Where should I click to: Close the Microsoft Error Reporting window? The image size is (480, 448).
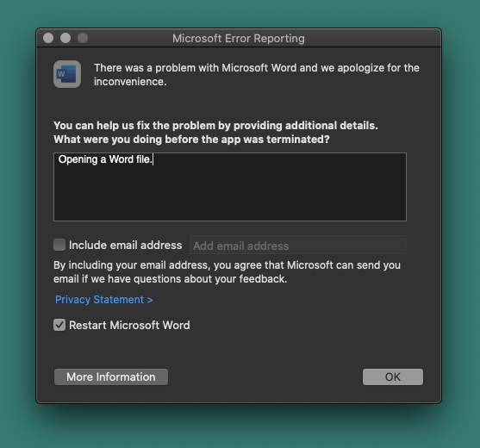48,38
